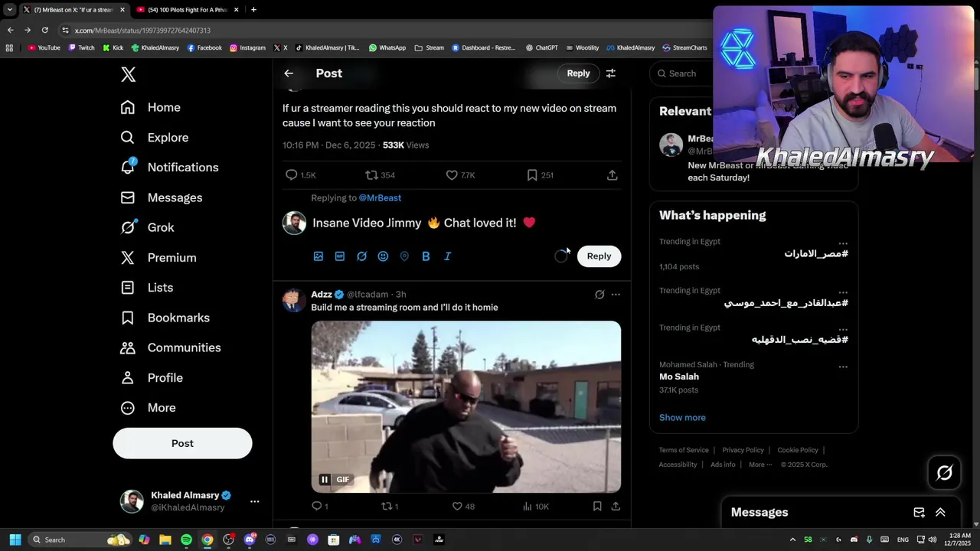Open Khaled Almasry account menu
This screenshot has width=980, height=551.
pos(190,501)
